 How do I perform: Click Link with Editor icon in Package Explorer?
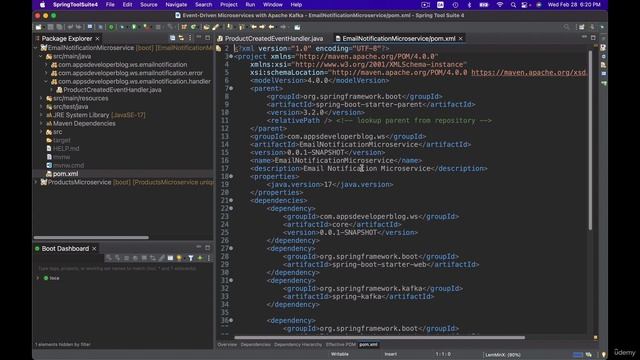[181, 38]
